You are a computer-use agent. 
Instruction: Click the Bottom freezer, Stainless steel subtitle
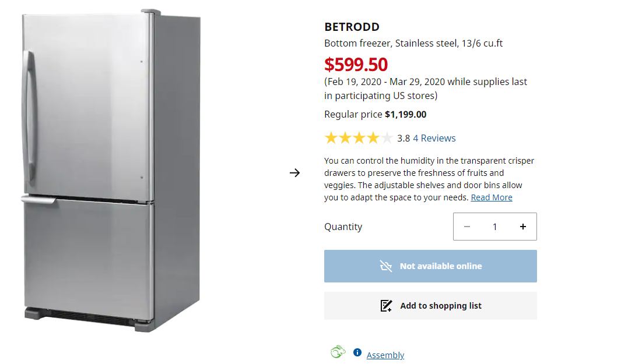tap(413, 43)
